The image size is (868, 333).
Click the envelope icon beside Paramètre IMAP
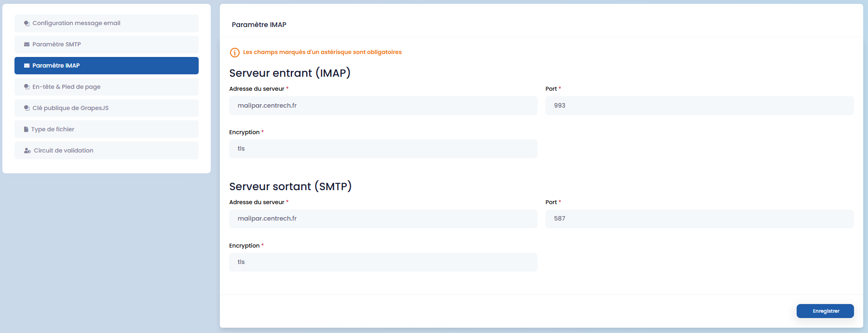click(27, 66)
